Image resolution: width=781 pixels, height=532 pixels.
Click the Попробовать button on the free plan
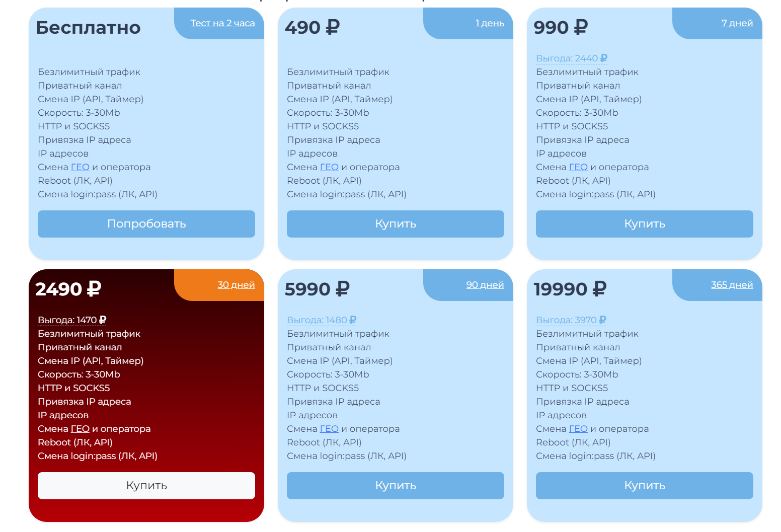click(x=146, y=224)
